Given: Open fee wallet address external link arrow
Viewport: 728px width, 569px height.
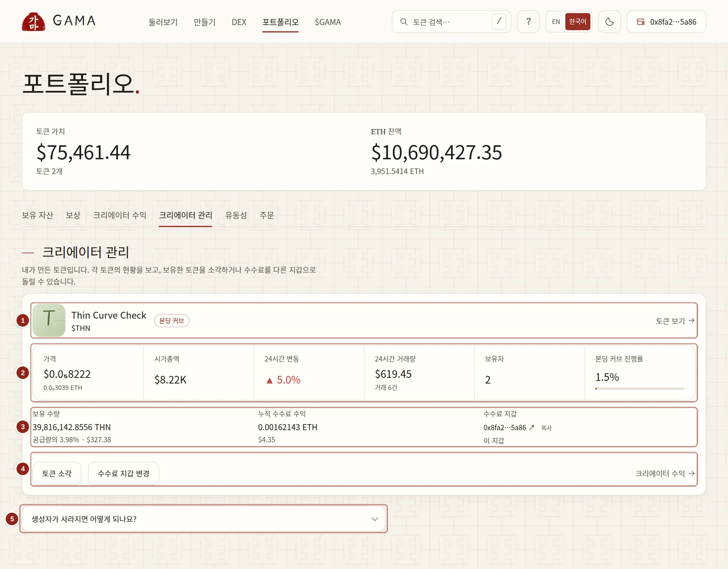Looking at the screenshot, I should [532, 428].
